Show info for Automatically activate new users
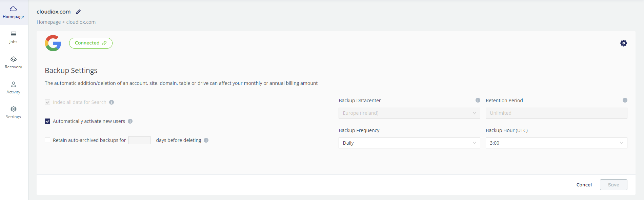This screenshot has width=644, height=200. click(x=130, y=121)
